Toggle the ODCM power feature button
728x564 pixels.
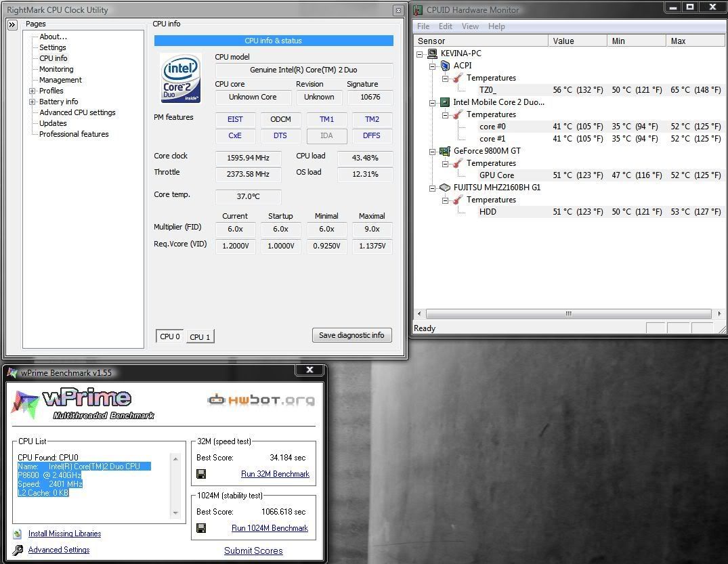point(280,119)
